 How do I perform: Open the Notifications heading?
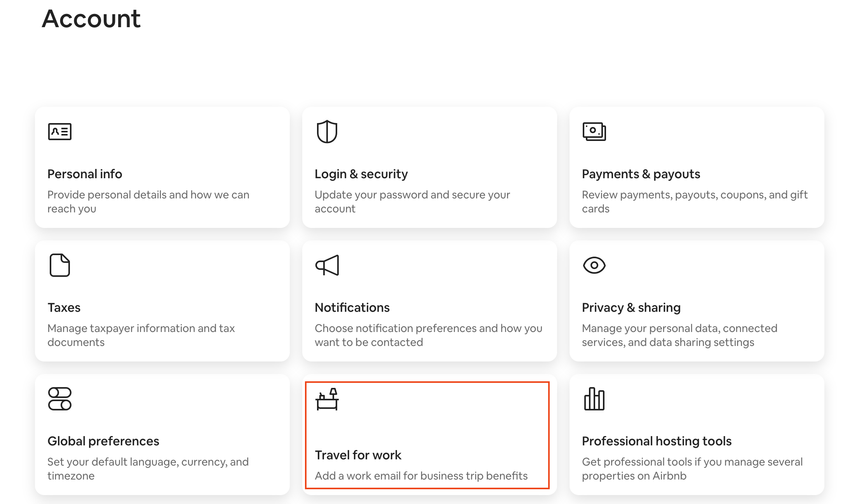click(352, 308)
